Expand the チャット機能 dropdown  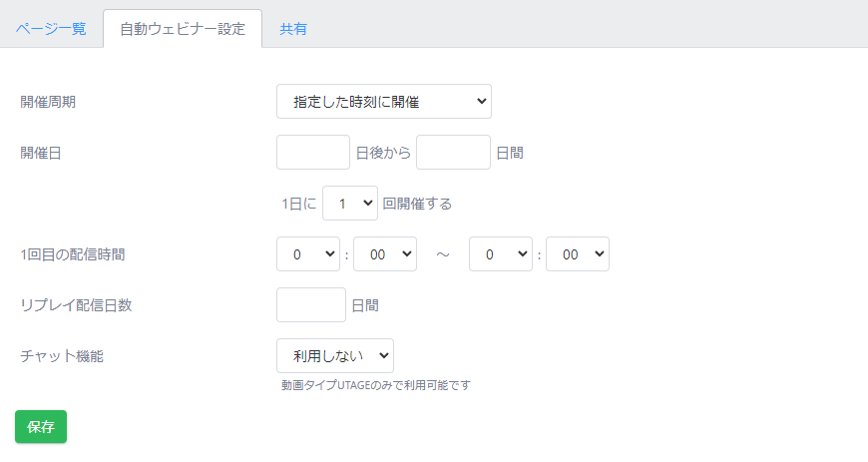tap(335, 356)
